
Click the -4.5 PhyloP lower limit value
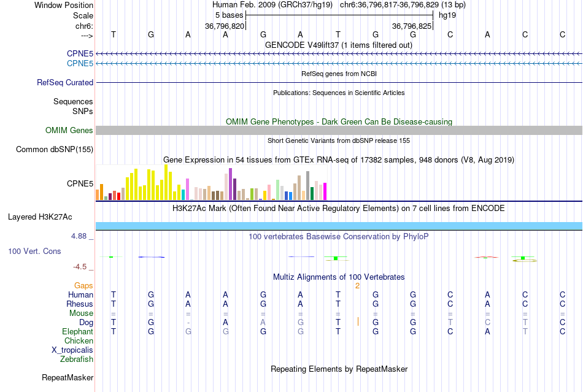click(x=80, y=267)
